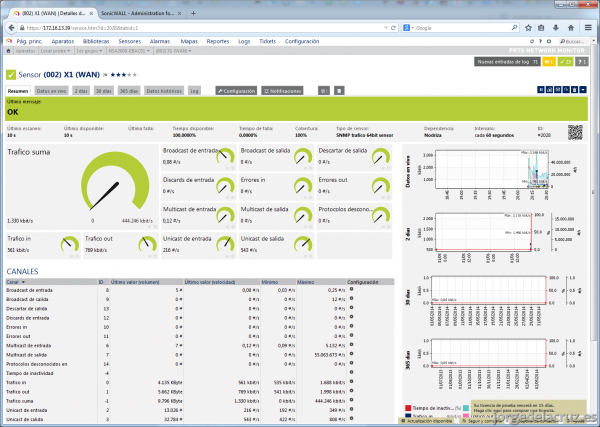
Task: Open settings gear for Trafico in channel
Action: 351,381
